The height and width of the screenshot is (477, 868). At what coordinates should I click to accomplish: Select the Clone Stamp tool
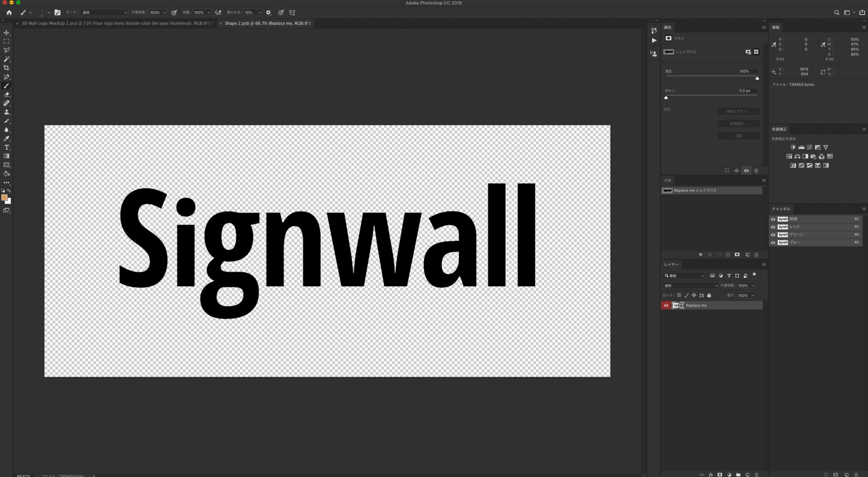[6, 112]
